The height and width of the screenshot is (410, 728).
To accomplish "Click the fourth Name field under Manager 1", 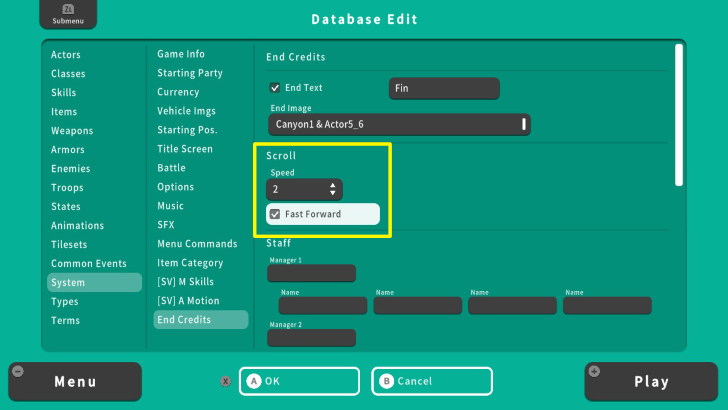I will 607,306.
